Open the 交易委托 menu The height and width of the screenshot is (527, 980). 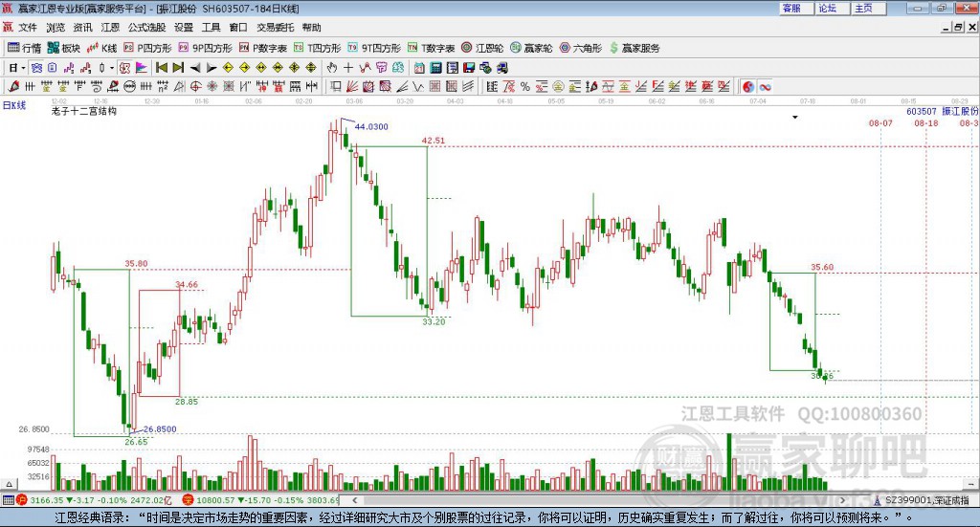pos(275,28)
